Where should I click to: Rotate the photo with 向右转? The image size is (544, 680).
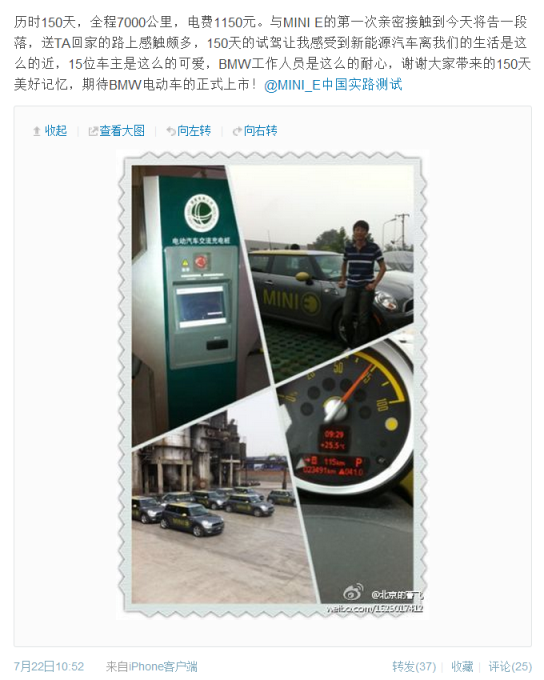point(260,131)
